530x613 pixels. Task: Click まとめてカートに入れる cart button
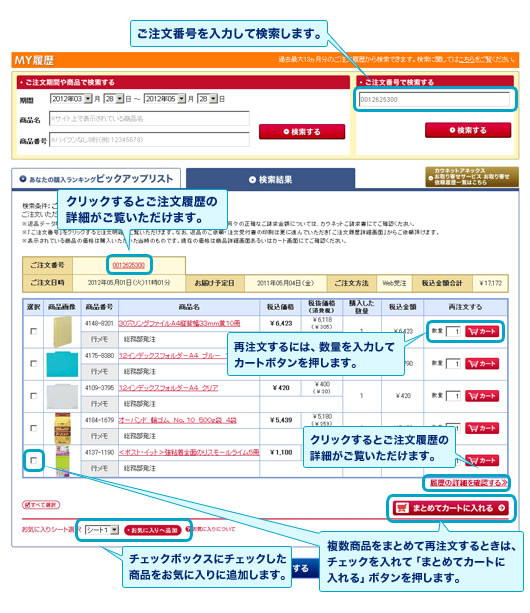click(x=451, y=508)
